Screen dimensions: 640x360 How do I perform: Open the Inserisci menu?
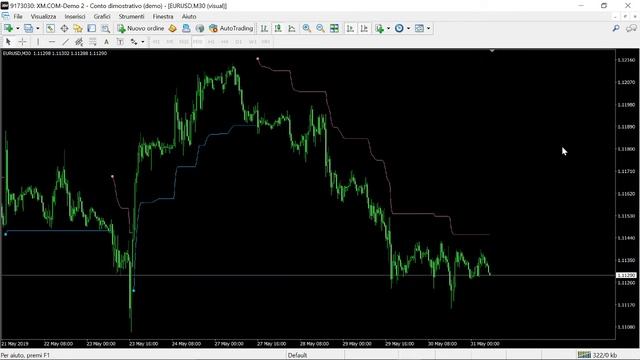pos(75,16)
